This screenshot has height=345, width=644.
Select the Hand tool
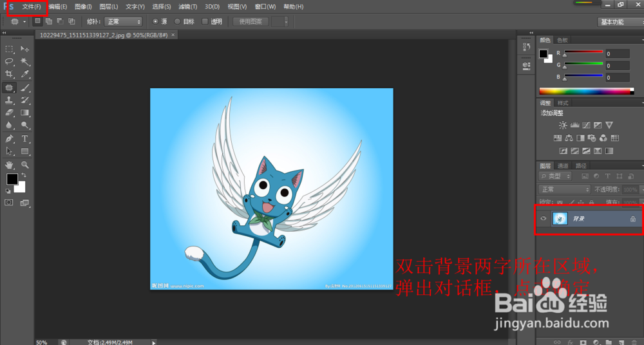click(x=9, y=165)
